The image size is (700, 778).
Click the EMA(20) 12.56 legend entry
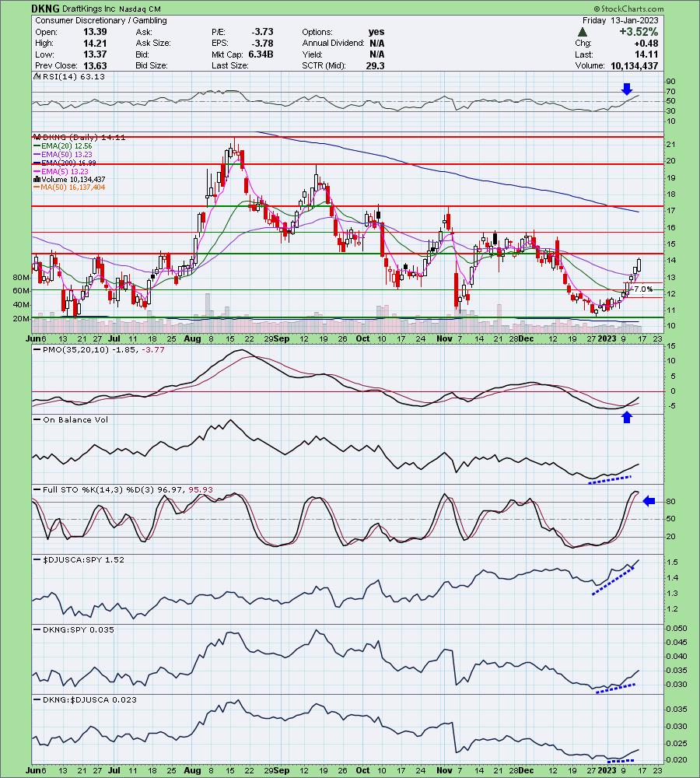(62, 146)
